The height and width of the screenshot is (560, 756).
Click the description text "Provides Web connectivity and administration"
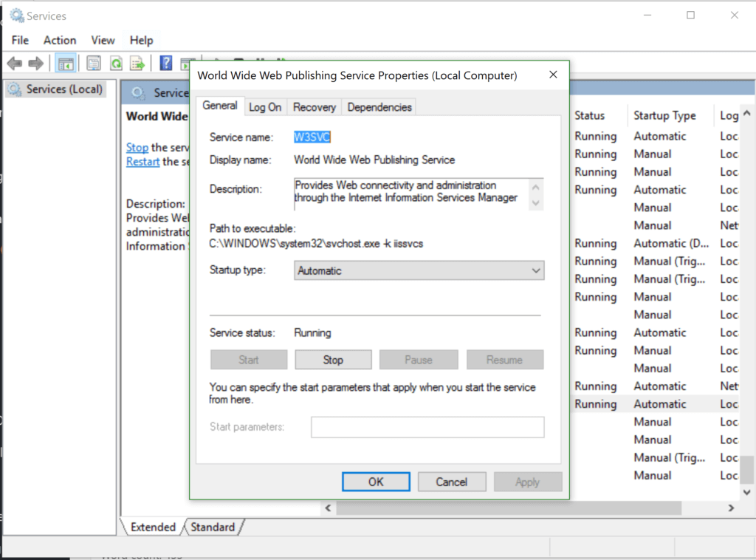click(x=396, y=185)
